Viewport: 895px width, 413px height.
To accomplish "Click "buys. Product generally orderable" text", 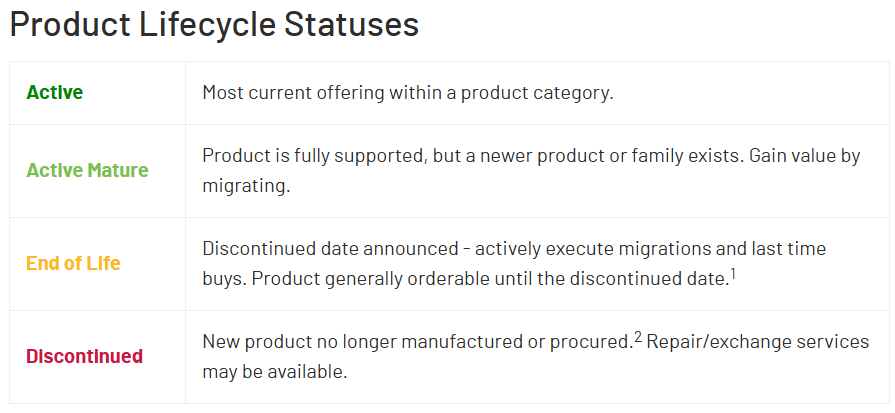I will (x=335, y=279).
